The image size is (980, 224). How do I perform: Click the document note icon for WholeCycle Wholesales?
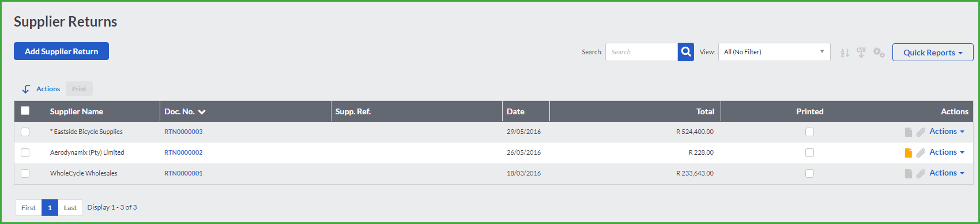click(x=909, y=174)
